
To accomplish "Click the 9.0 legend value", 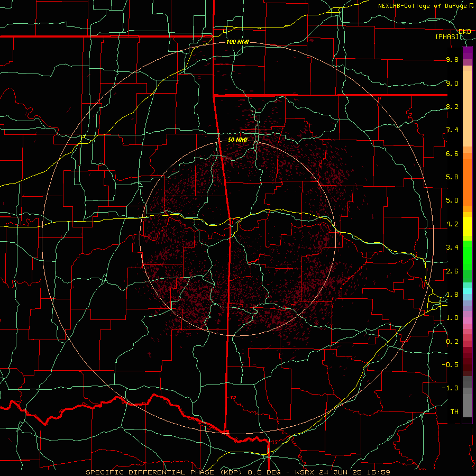I will coord(452,83).
